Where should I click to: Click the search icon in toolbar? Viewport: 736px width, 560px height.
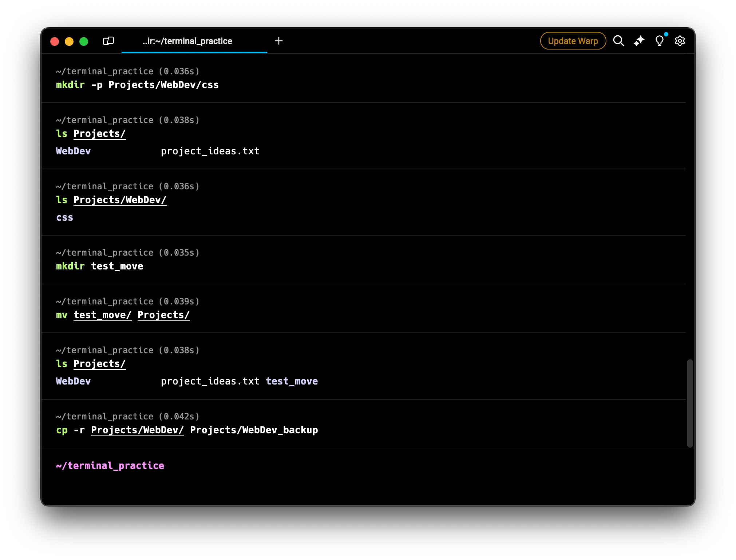click(619, 41)
